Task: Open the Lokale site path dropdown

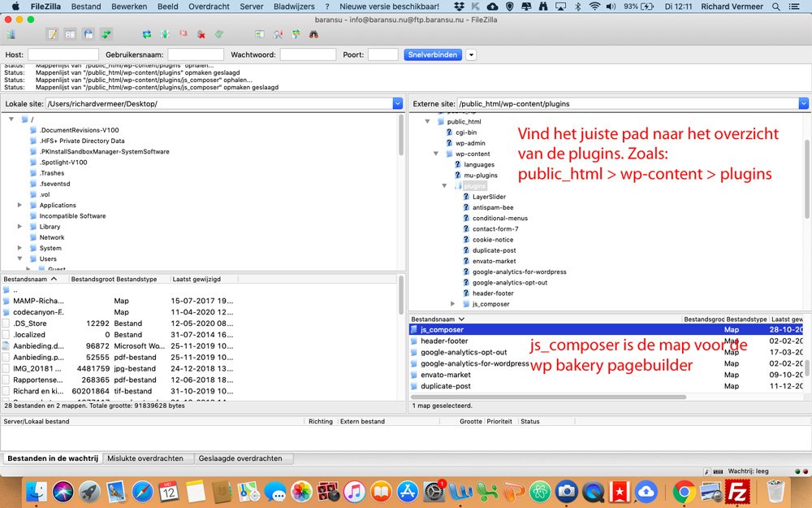Action: pyautogui.click(x=398, y=103)
